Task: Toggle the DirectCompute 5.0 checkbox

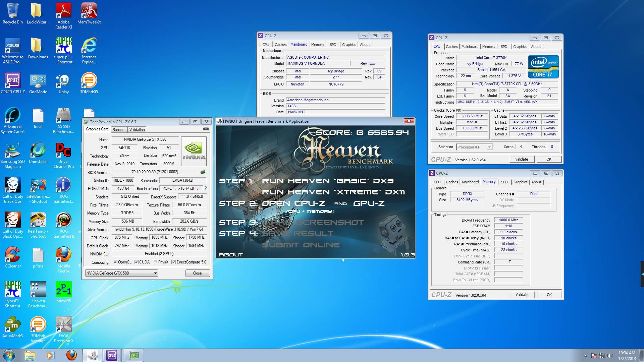Action: [x=173, y=262]
